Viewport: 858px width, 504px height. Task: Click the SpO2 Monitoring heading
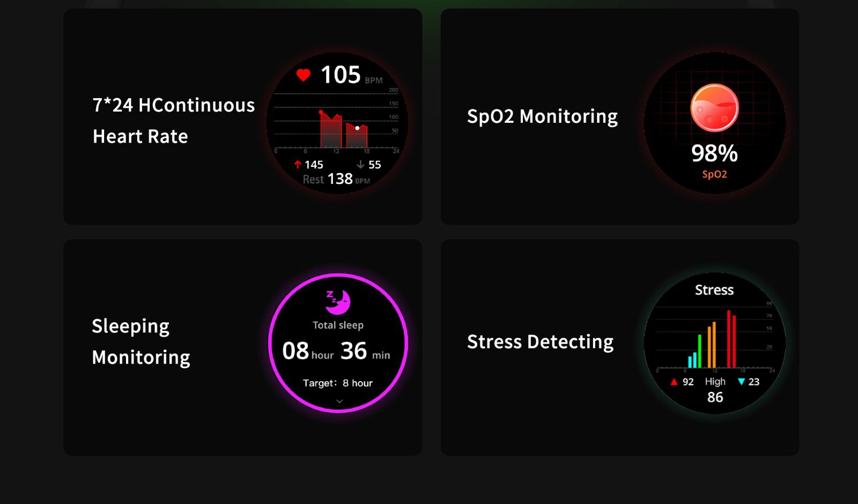[542, 116]
